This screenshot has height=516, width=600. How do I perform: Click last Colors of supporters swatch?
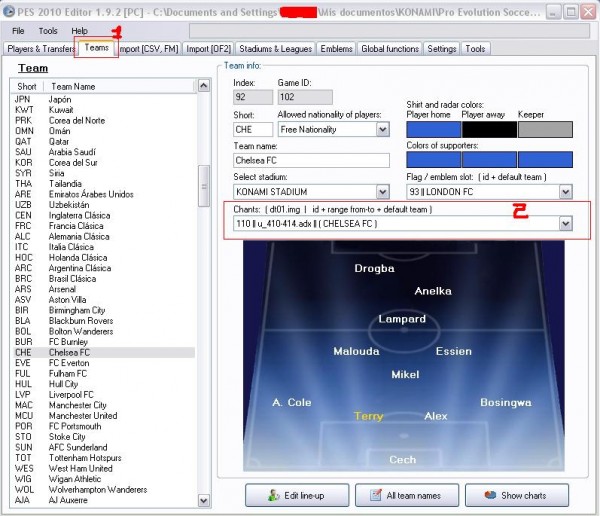coord(545,160)
